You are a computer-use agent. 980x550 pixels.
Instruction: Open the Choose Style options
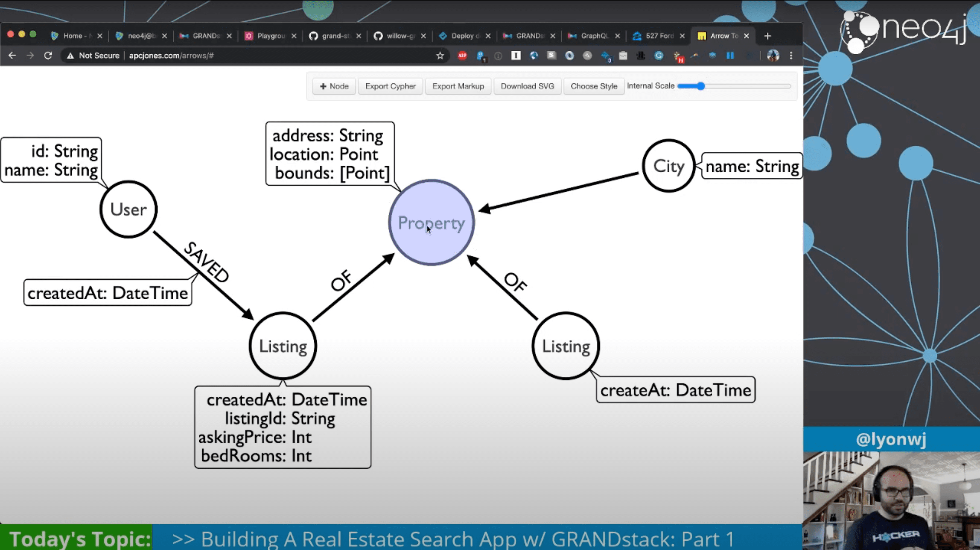pos(593,86)
